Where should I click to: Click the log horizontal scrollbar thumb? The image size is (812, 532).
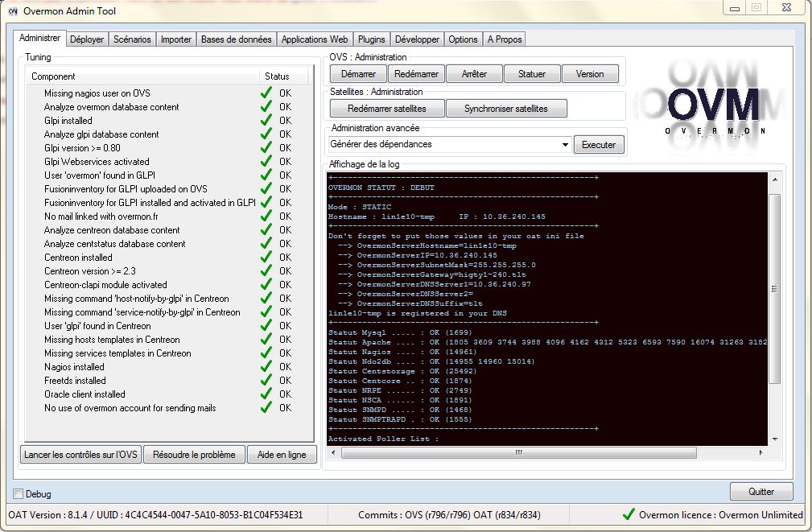pyautogui.click(x=519, y=453)
